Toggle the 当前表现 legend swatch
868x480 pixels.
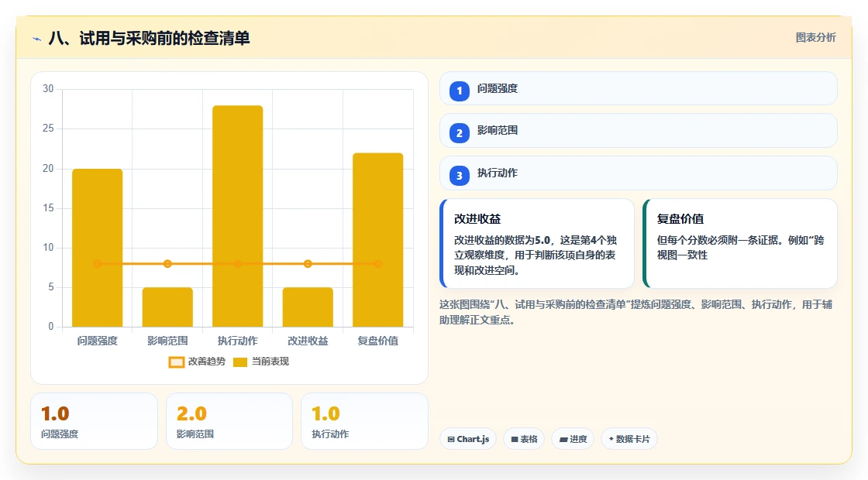239,362
